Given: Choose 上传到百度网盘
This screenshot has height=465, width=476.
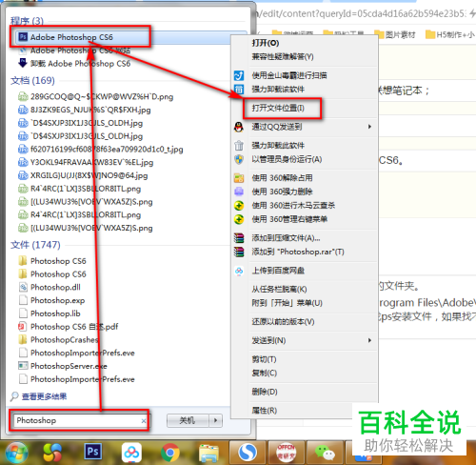Looking at the screenshot, I should [x=278, y=271].
